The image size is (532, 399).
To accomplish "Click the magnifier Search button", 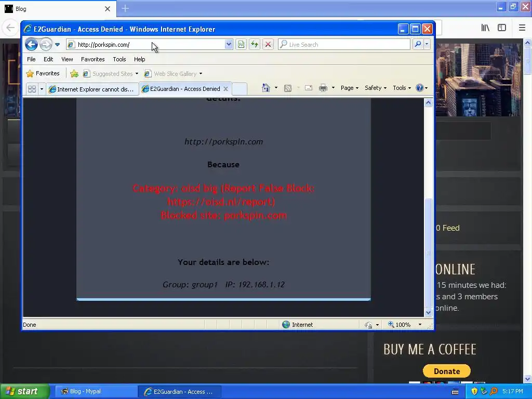I will tap(418, 44).
